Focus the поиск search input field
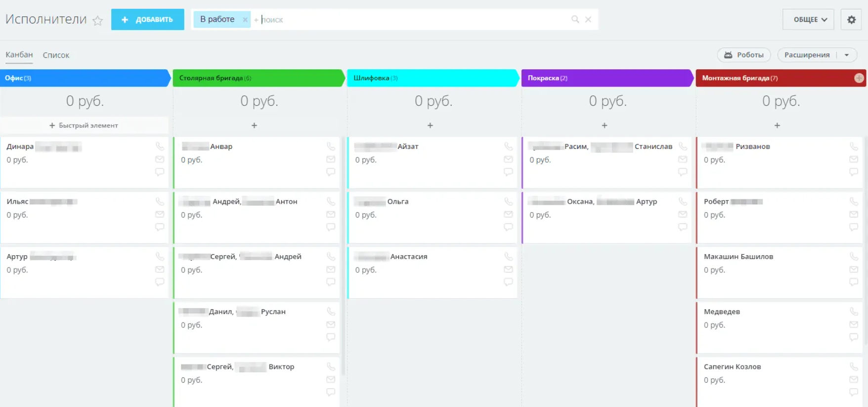Viewport: 868px width, 407px height. tap(410, 20)
